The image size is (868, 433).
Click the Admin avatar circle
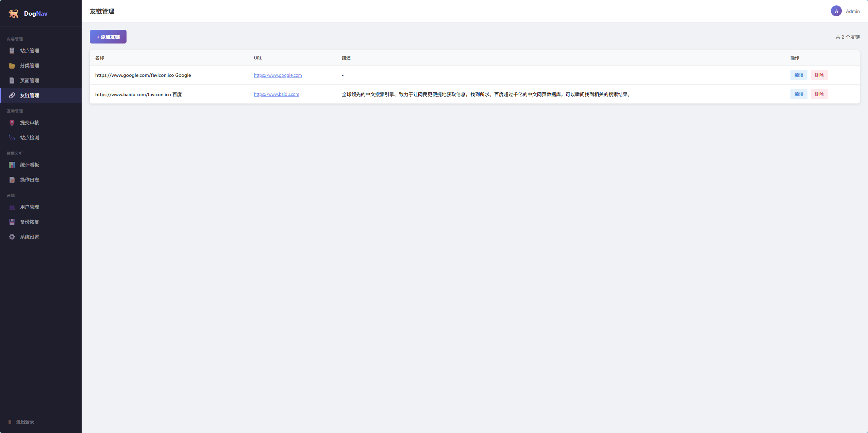tap(836, 11)
